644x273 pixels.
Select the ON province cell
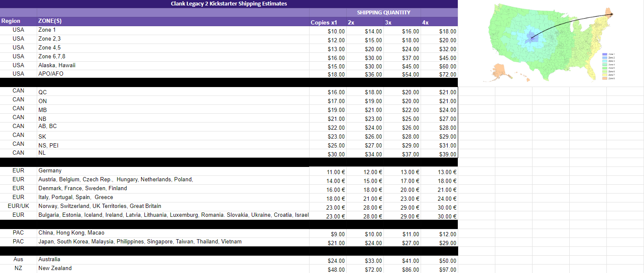pyautogui.click(x=173, y=101)
